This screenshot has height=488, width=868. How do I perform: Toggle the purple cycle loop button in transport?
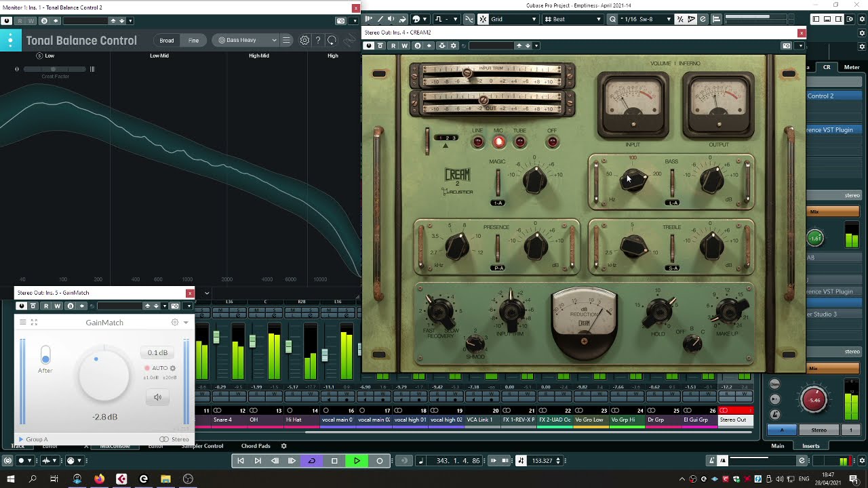(x=312, y=461)
